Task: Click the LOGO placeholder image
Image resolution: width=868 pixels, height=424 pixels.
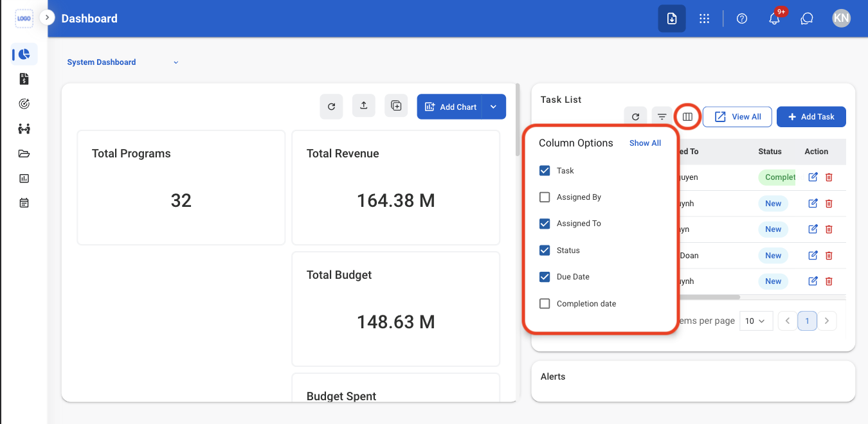Action: [x=24, y=18]
